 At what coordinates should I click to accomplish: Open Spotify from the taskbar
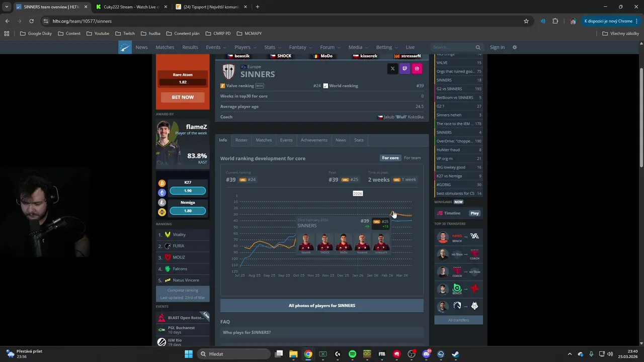click(x=352, y=354)
